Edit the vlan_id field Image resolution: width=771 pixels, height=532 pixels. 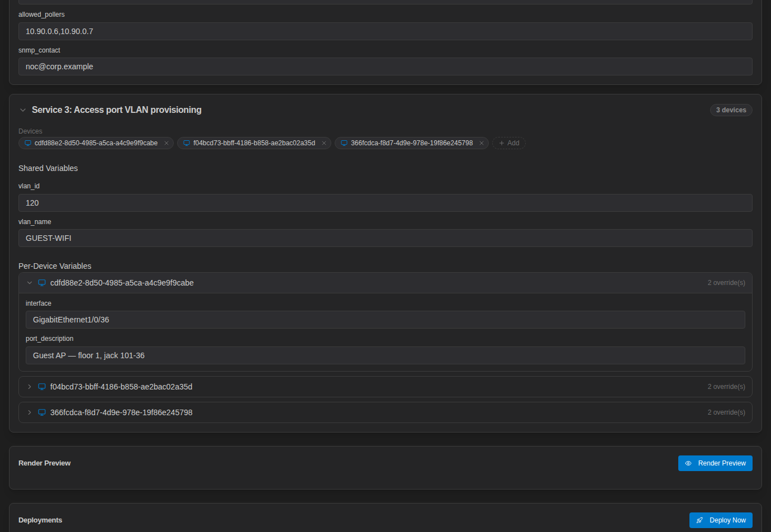(385, 203)
